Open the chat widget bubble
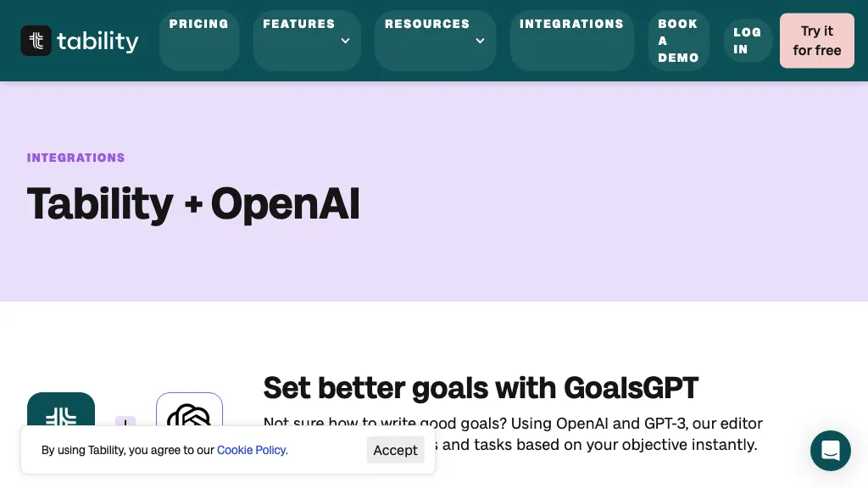This screenshot has height=488, width=868. pos(830,450)
